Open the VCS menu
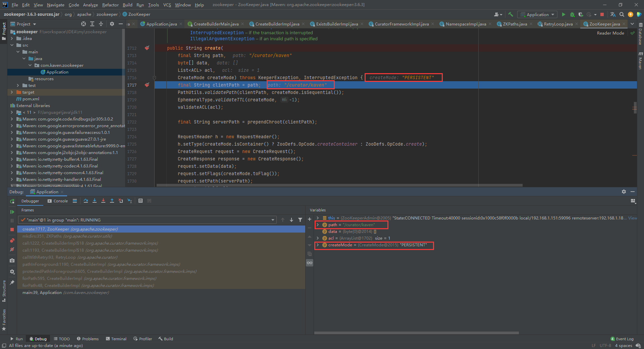The height and width of the screenshot is (349, 644). (167, 5)
